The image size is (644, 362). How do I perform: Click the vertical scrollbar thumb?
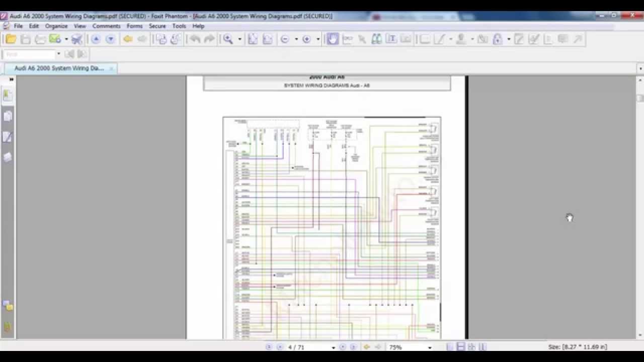click(x=640, y=98)
